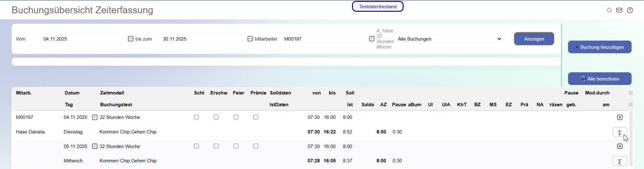The width and height of the screenshot is (644, 169).
Task: Click the Zeitmodell column header
Action: click(112, 93)
